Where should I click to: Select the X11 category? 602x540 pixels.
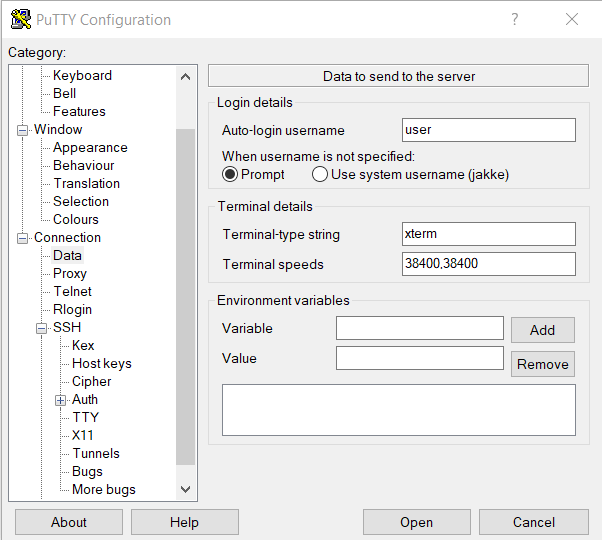[83, 435]
